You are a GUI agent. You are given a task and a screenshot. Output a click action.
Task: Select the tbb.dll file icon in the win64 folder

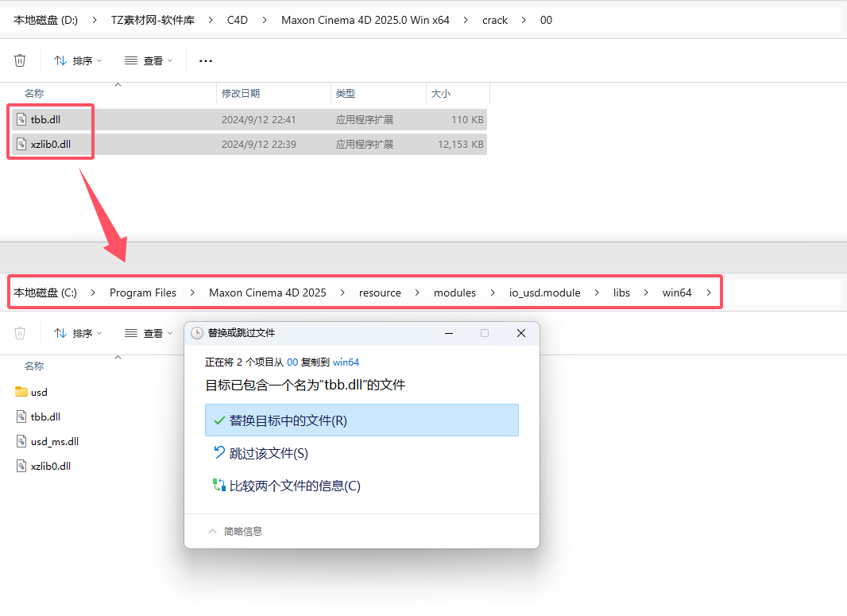(x=21, y=416)
